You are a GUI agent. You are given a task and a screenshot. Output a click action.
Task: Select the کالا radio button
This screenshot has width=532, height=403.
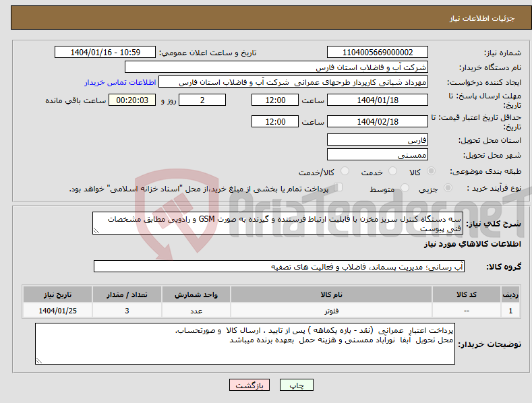click(x=431, y=171)
